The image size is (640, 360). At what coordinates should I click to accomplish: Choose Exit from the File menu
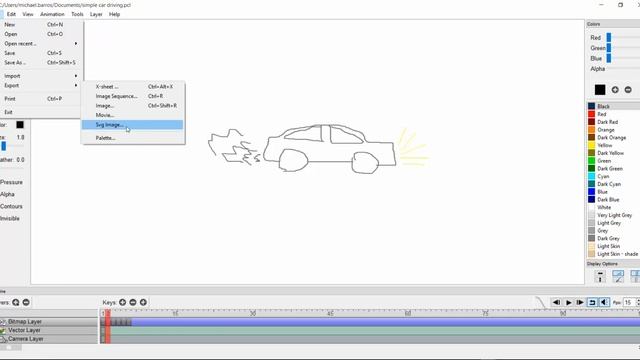point(41,112)
